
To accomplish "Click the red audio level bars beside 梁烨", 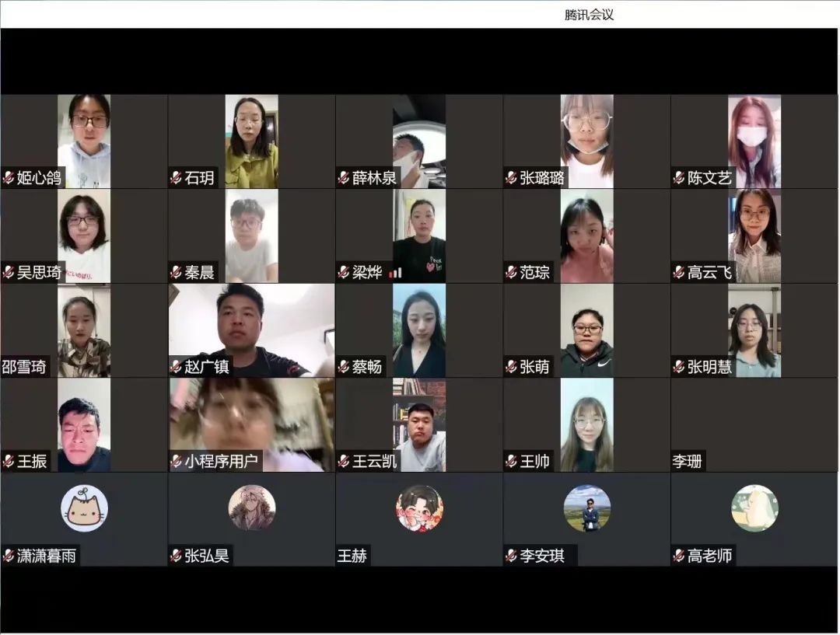I will coord(395,274).
